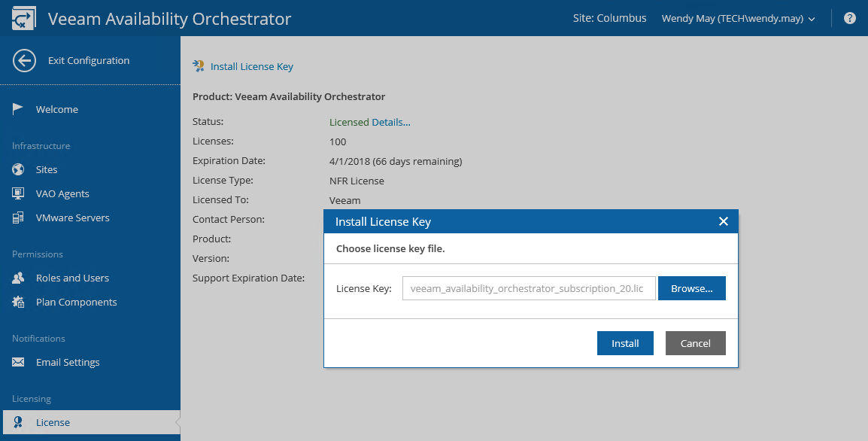Click the Plan Components gear icon
Image resolution: width=868 pixels, height=441 pixels.
18,302
